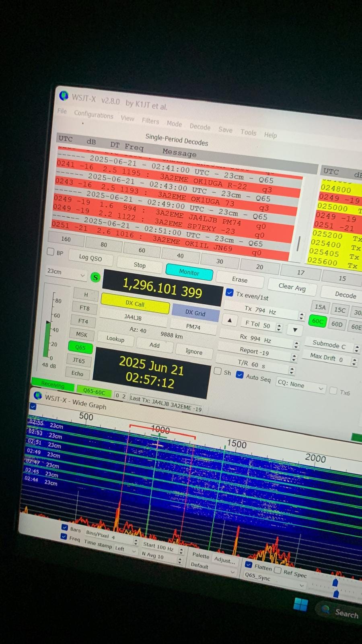Toggle Ref Spec checkbox

pos(278,570)
